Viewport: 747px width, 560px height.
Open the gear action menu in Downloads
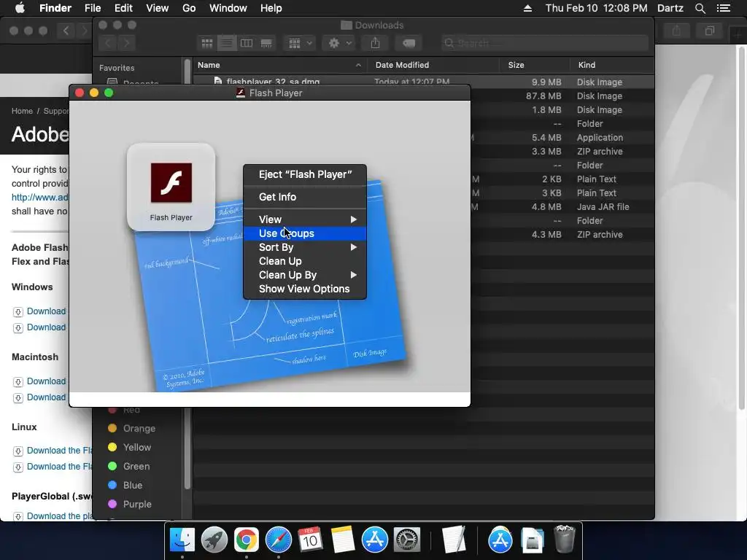(x=340, y=43)
